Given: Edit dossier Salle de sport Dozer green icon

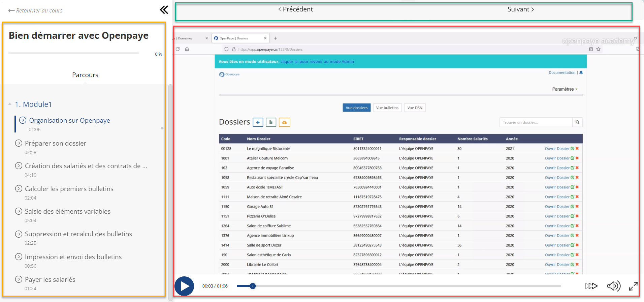Looking at the screenshot, I should coord(573,245).
